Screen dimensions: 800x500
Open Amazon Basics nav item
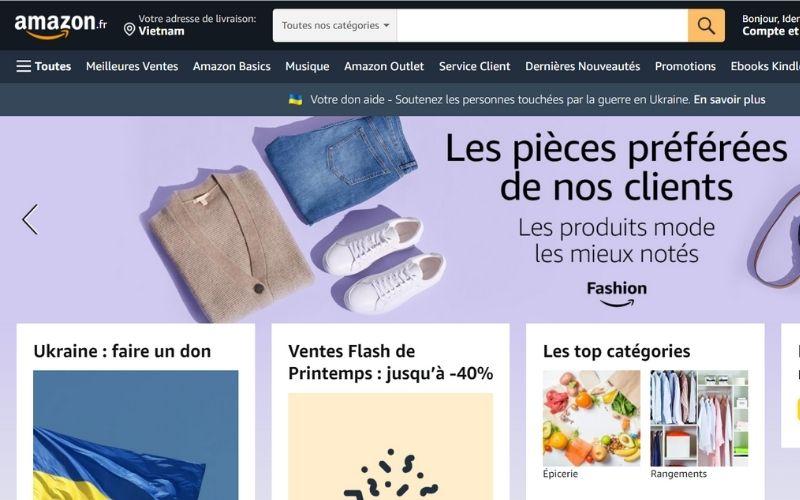232,66
